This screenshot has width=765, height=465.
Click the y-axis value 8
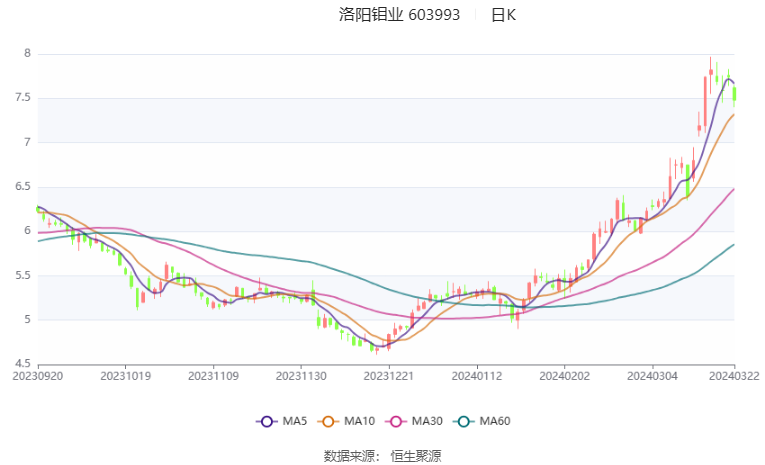click(27, 54)
